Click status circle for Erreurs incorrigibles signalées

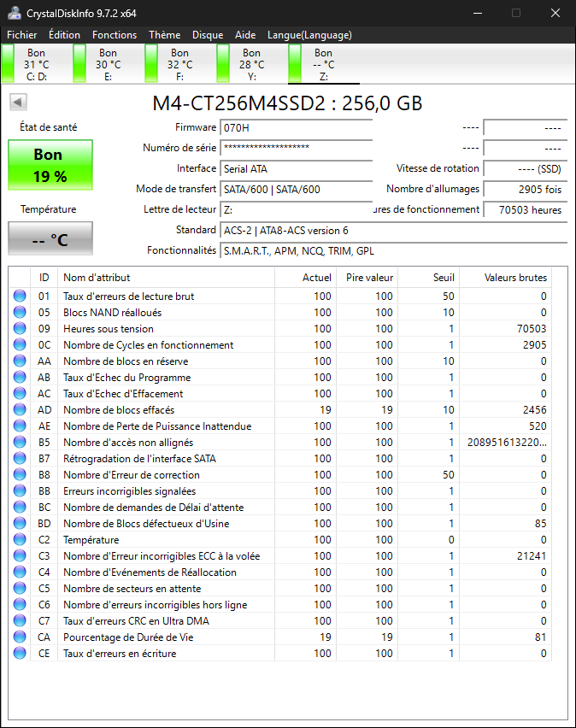tap(20, 490)
